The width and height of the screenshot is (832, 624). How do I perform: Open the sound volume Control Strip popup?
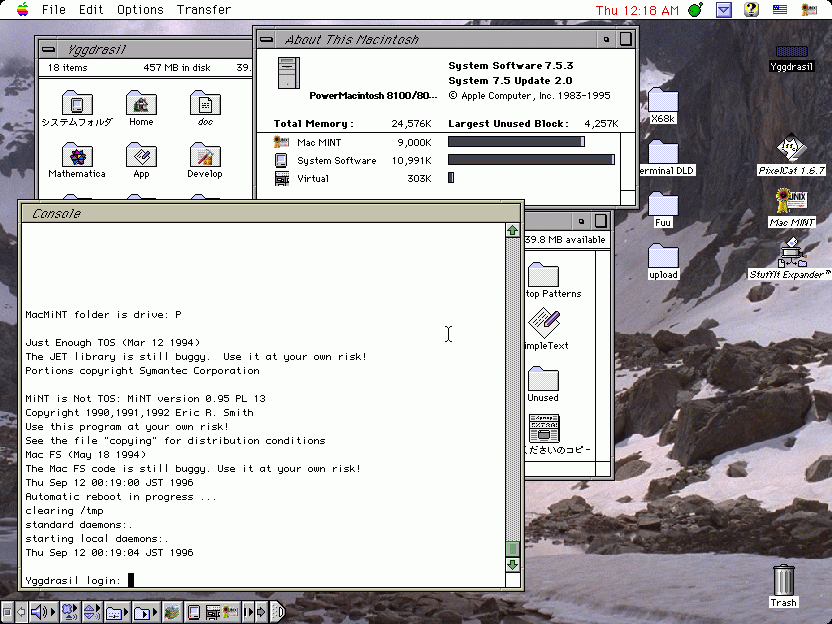(44, 612)
